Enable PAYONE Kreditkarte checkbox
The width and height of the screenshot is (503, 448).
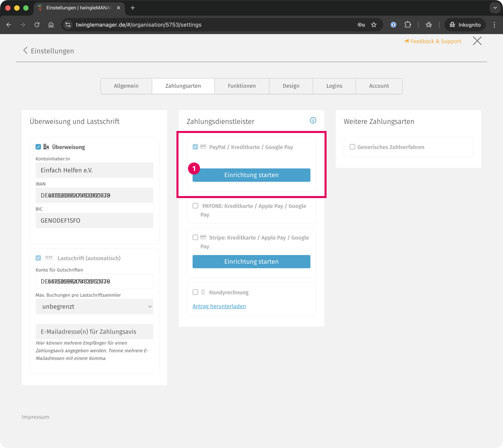tap(195, 206)
